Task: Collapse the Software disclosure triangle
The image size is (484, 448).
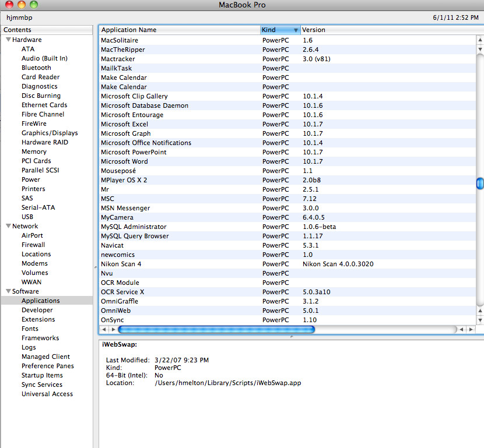Action: click(8, 291)
